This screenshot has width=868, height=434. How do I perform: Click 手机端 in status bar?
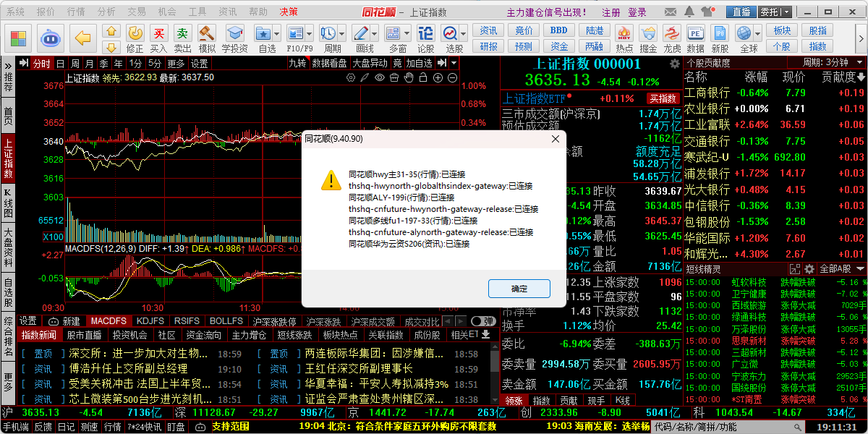point(16,427)
